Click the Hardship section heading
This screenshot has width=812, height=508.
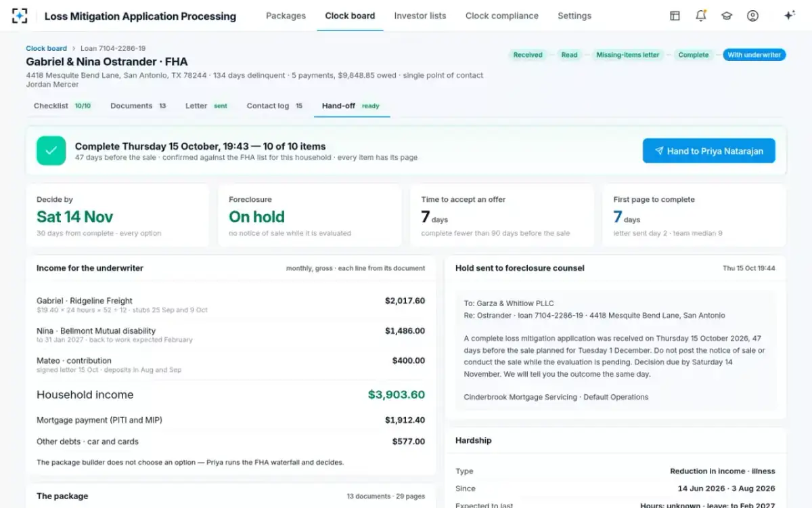tap(474, 440)
